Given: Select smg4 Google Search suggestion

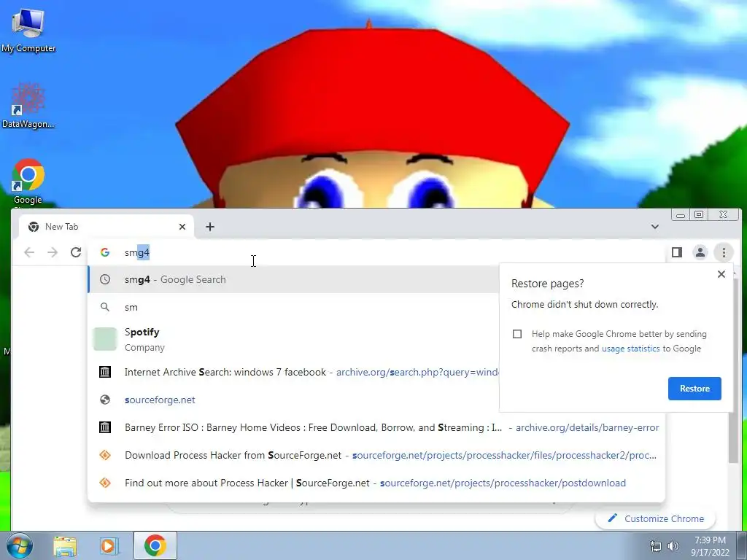Looking at the screenshot, I should (x=294, y=279).
